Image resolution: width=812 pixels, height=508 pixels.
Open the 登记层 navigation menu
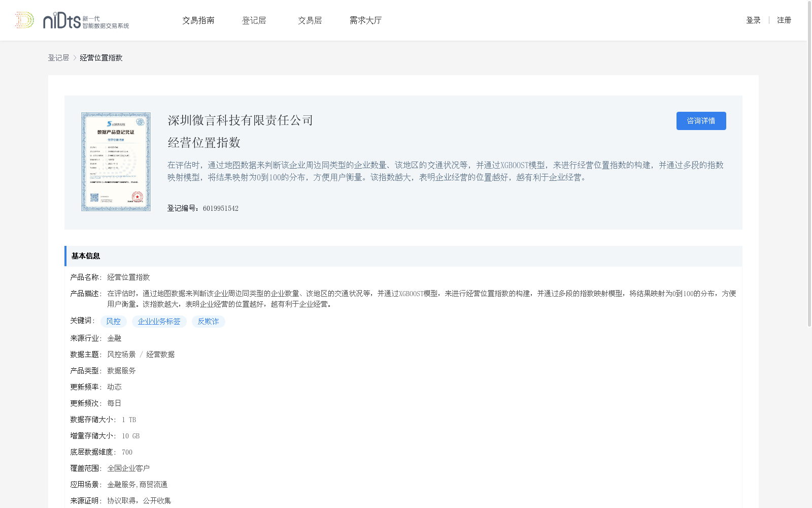point(254,20)
